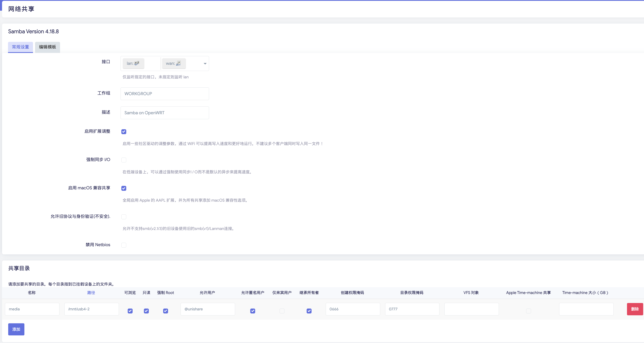Open the interface dropdown arrow
The height and width of the screenshot is (343, 644).
tap(205, 64)
